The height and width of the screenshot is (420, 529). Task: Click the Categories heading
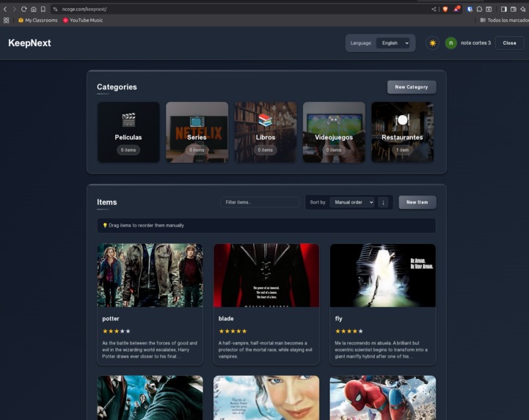[x=117, y=87]
